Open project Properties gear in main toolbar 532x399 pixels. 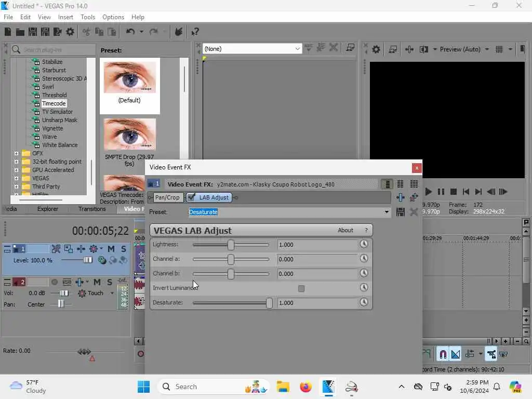(70, 32)
